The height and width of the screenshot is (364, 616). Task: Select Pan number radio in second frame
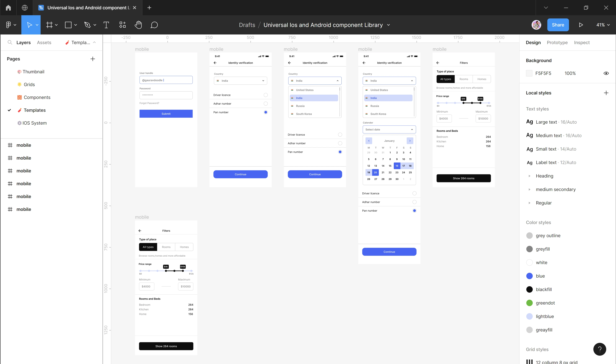pos(266,112)
